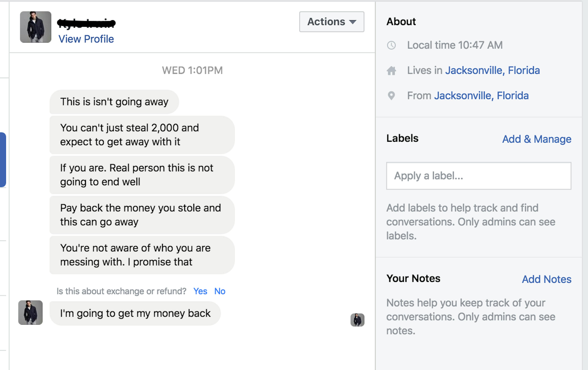Screen dimensions: 588x370
Task: Answer No to exchange or refund question
Action: [x=220, y=291]
